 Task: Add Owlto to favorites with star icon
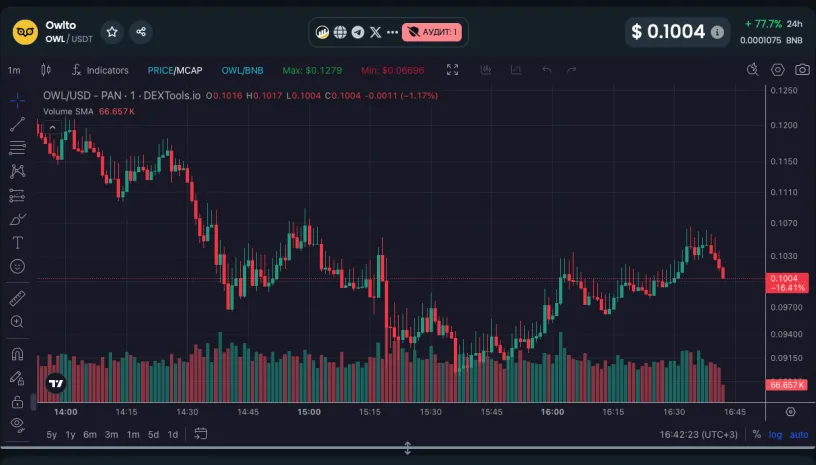(112, 32)
